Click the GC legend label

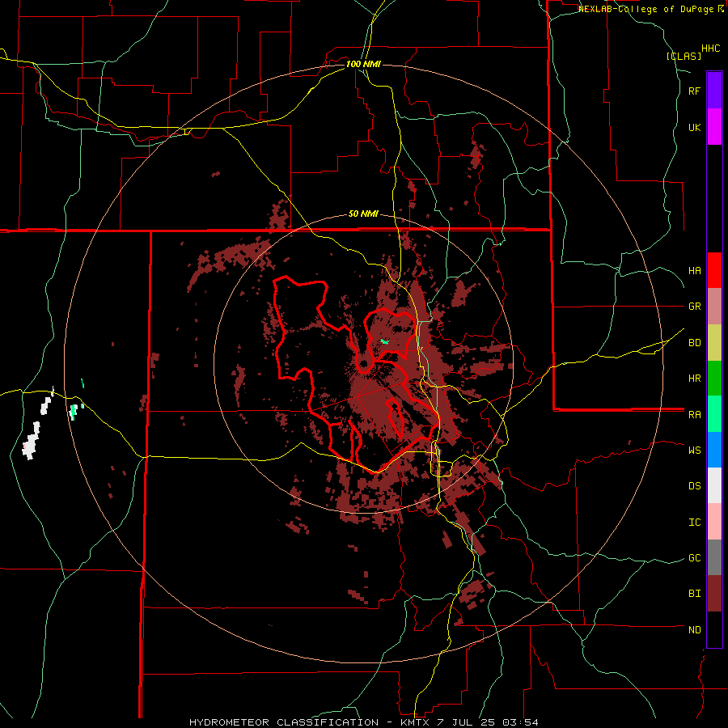(695, 558)
